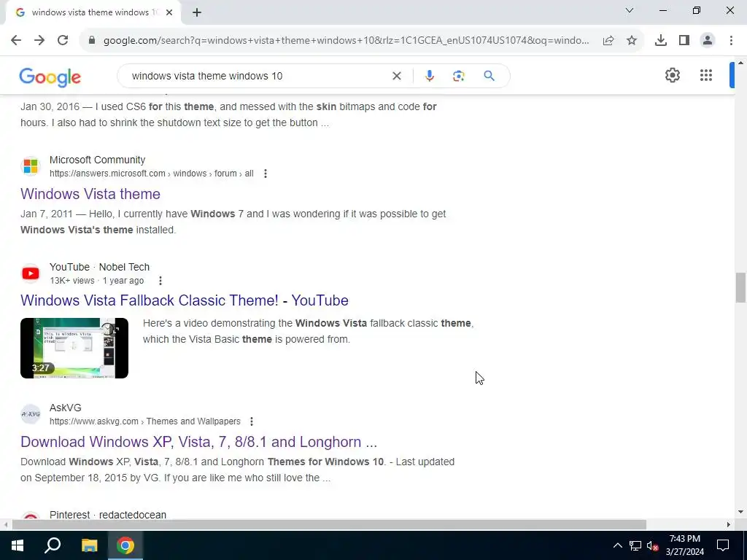Open the Windows Vista theme link

pos(90,194)
